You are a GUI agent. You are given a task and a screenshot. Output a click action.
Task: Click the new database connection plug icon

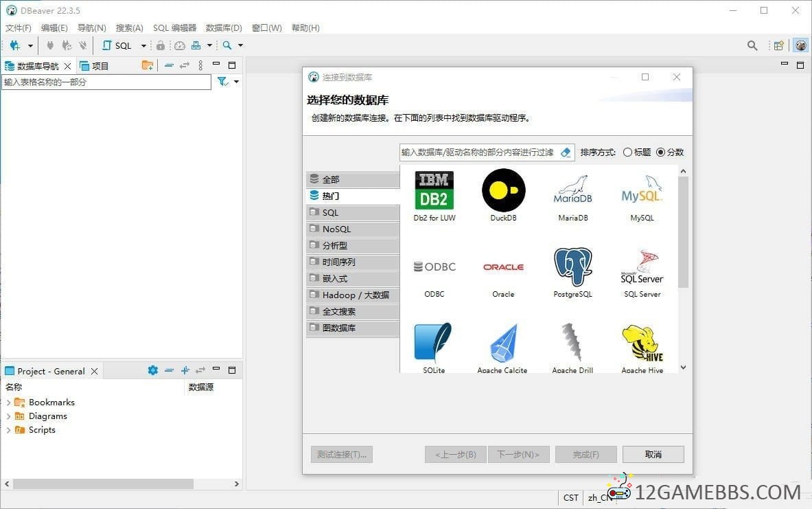15,45
